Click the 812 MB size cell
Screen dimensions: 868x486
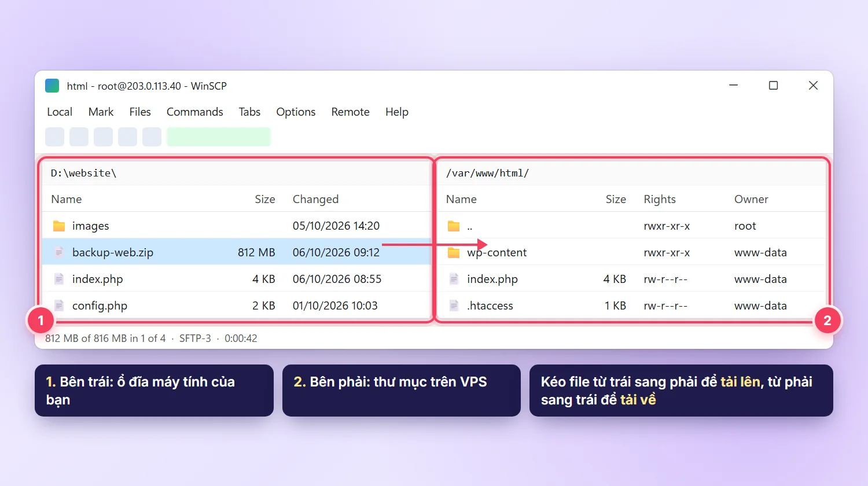tap(256, 252)
